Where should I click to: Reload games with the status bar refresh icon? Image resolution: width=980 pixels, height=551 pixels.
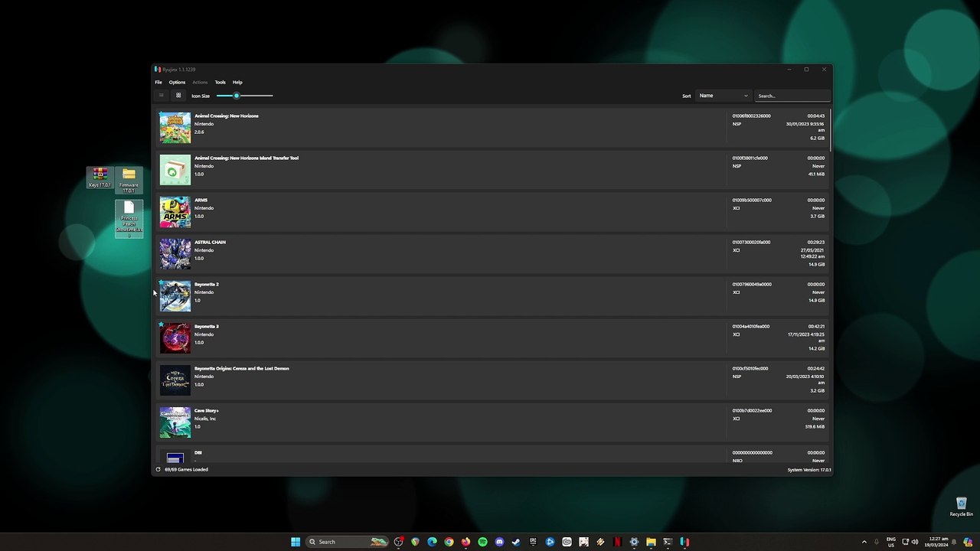click(x=158, y=470)
